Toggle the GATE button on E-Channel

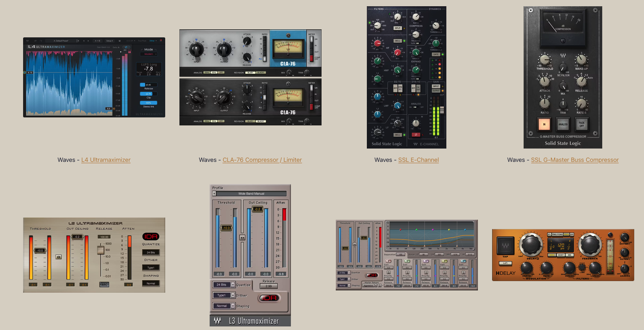[436, 54]
